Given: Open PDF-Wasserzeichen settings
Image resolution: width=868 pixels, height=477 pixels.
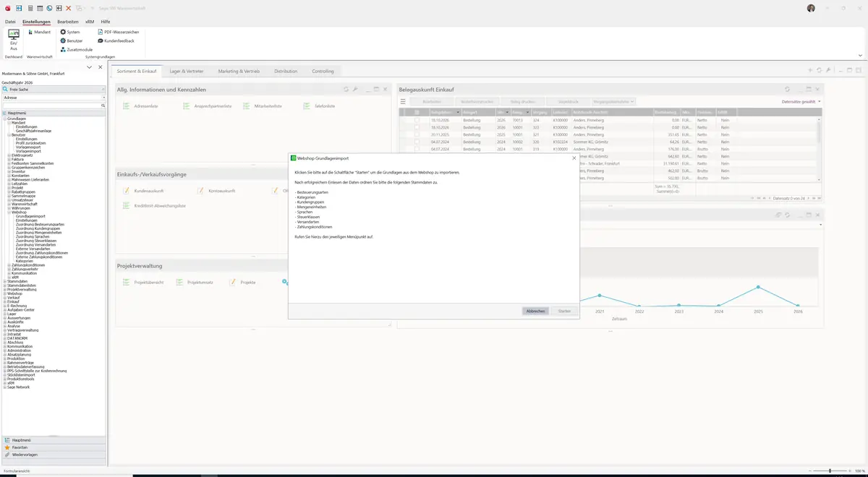Looking at the screenshot, I should (119, 32).
